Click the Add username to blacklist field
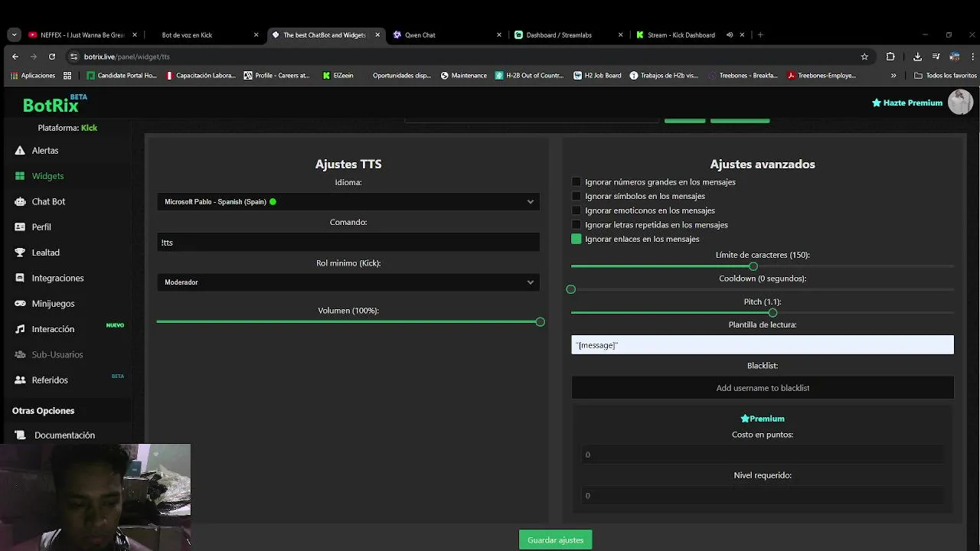Viewport: 980px width, 551px height. pyautogui.click(x=763, y=388)
